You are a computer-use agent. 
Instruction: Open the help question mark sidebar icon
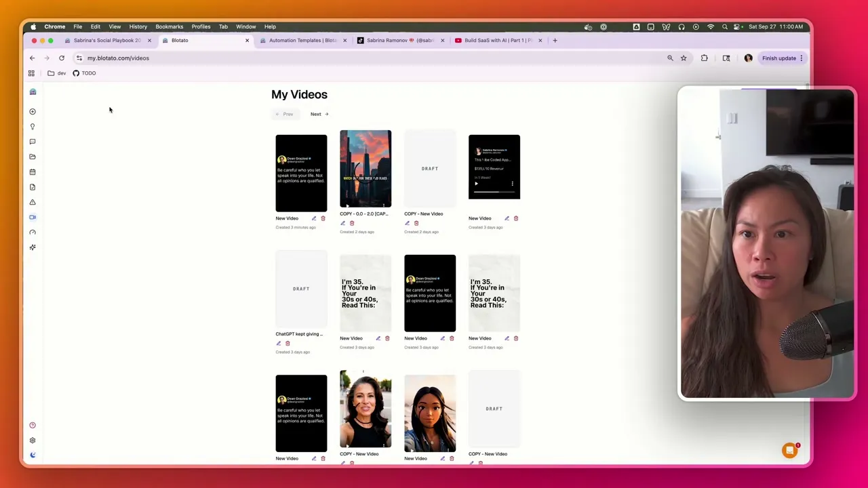pyautogui.click(x=33, y=425)
